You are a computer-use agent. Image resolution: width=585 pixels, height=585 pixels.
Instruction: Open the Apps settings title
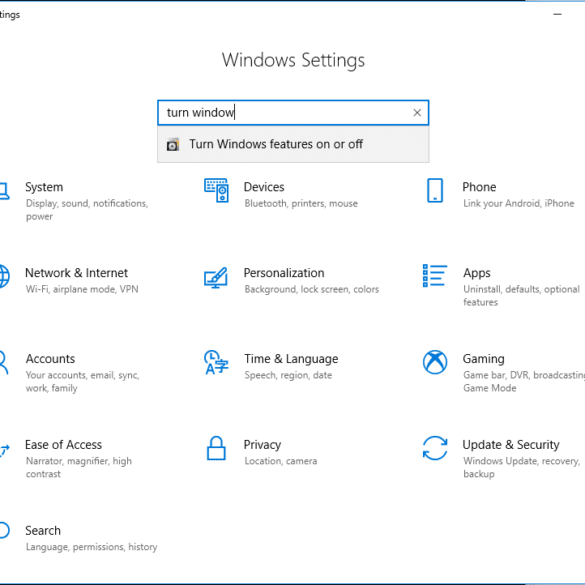[x=476, y=273]
